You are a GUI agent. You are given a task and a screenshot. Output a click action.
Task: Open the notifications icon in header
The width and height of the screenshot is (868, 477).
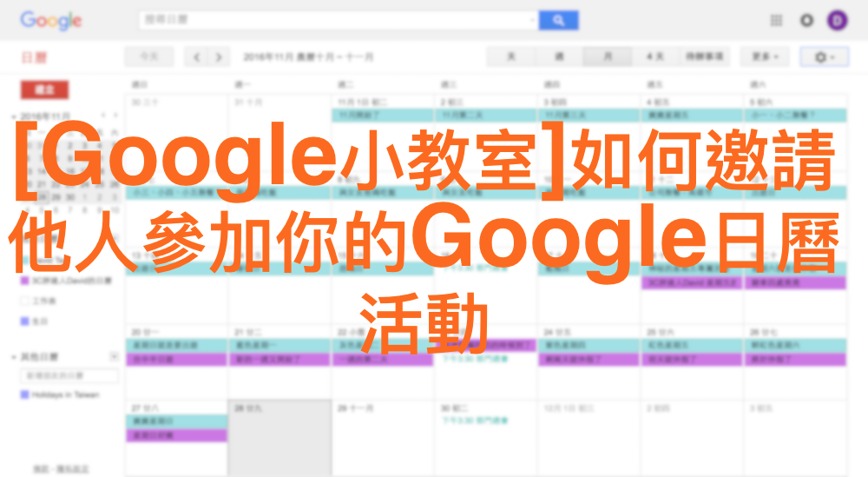806,21
